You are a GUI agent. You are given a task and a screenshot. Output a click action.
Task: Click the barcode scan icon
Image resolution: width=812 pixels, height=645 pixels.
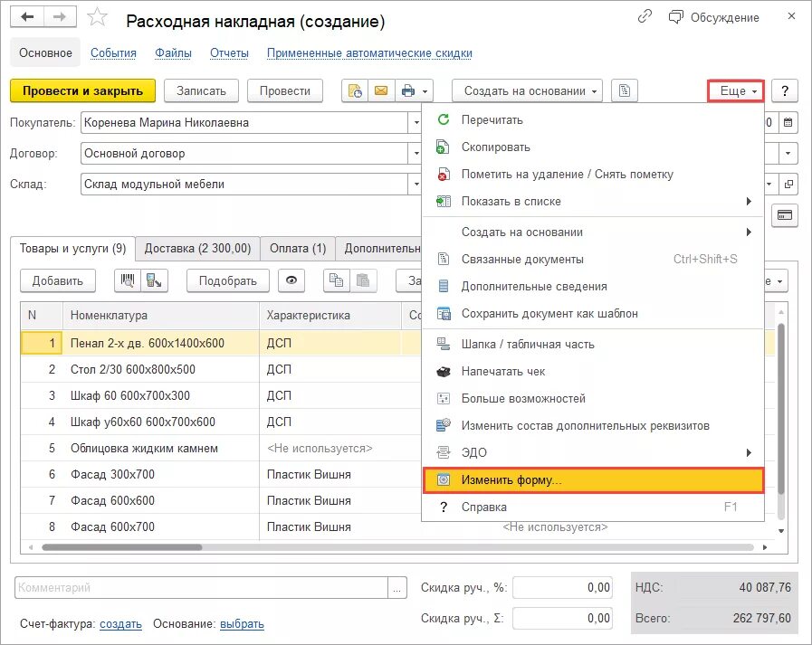click(128, 280)
